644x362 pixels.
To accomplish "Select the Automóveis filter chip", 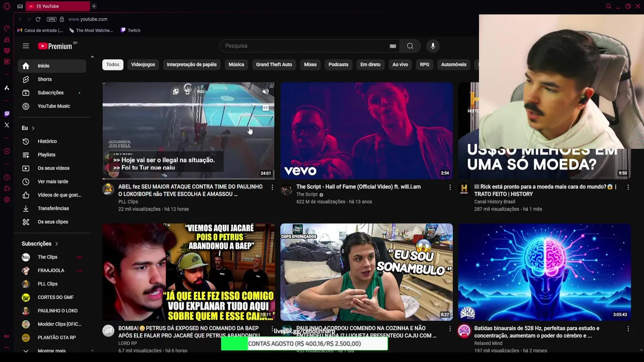I will (x=454, y=64).
